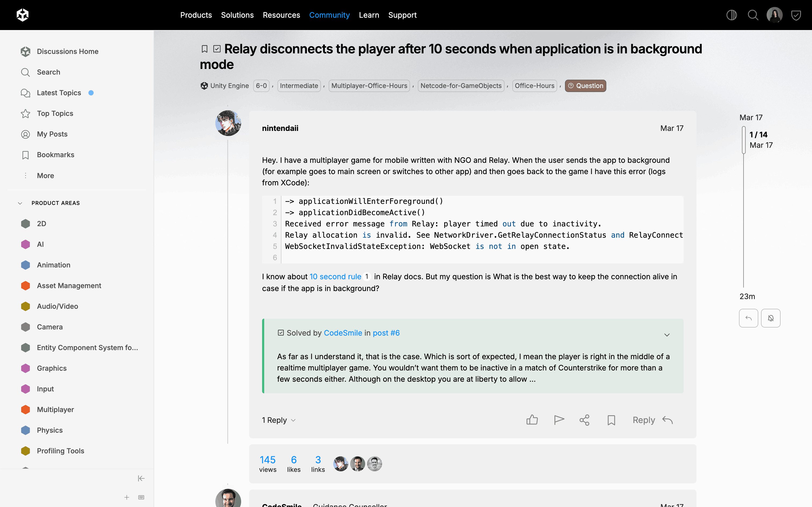Collapse the sidebar with arrow icon
Viewport: 812px width, 507px height.
tap(141, 478)
